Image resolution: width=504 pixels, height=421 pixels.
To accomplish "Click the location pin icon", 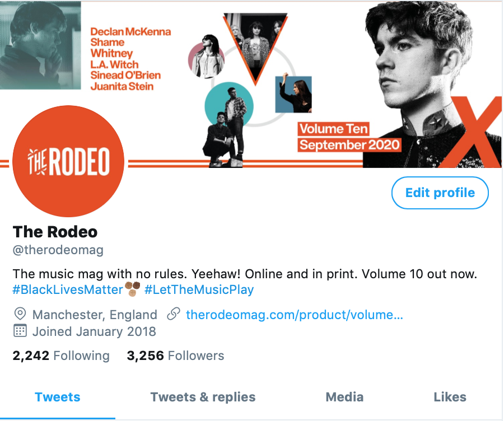I will [x=20, y=314].
